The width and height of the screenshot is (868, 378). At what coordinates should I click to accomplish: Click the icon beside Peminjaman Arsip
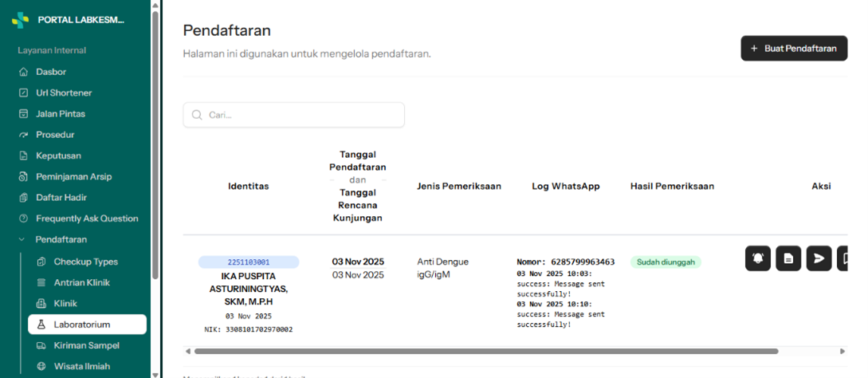(x=23, y=177)
